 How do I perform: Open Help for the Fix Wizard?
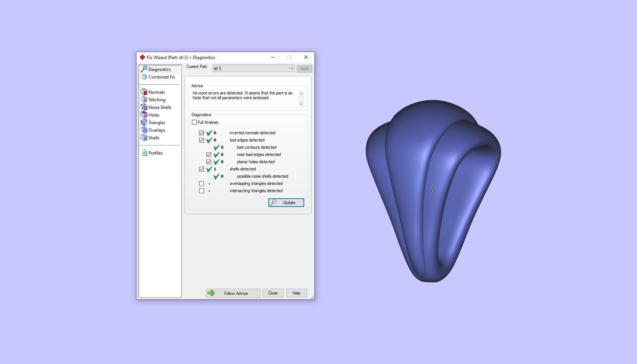[x=296, y=293]
